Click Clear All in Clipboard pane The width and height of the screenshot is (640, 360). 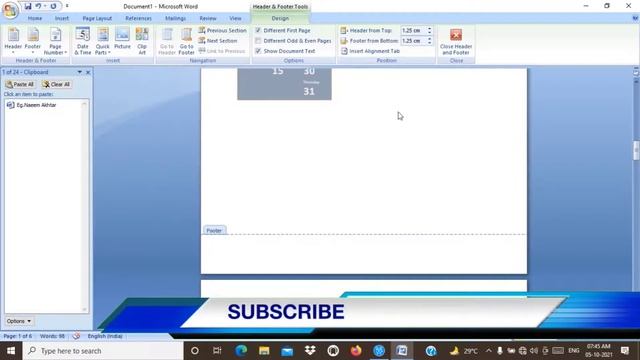pos(56,84)
